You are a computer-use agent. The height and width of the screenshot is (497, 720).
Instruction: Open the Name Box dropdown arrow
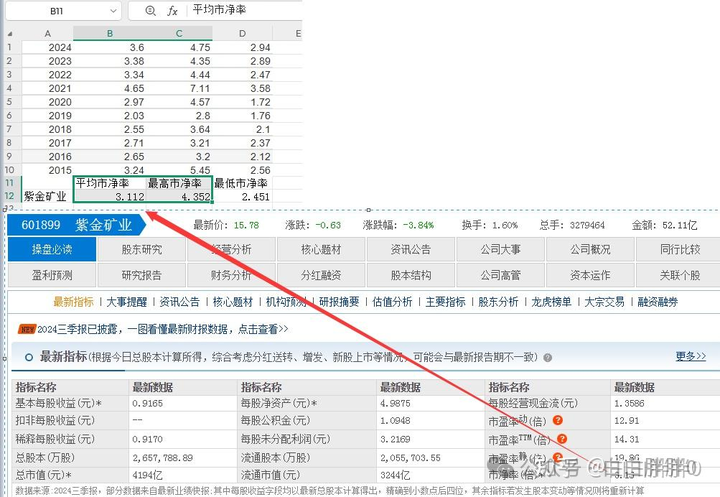click(x=113, y=11)
